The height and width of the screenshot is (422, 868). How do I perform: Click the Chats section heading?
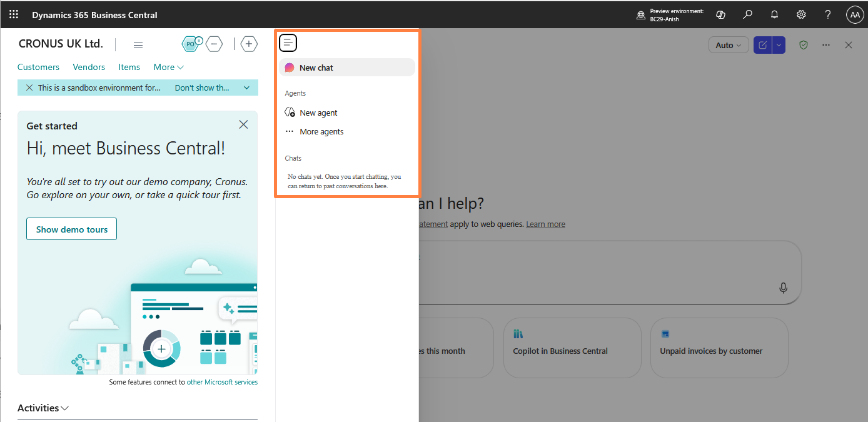(x=293, y=158)
